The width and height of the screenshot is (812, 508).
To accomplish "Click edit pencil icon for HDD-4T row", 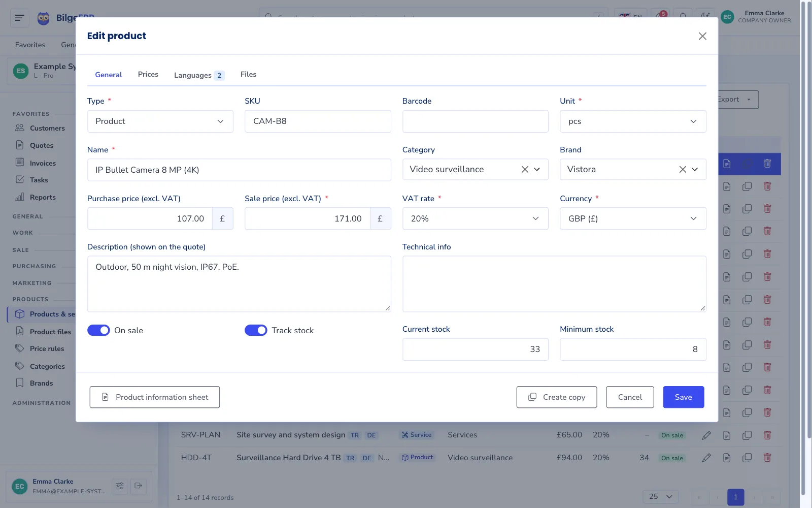I will (706, 458).
